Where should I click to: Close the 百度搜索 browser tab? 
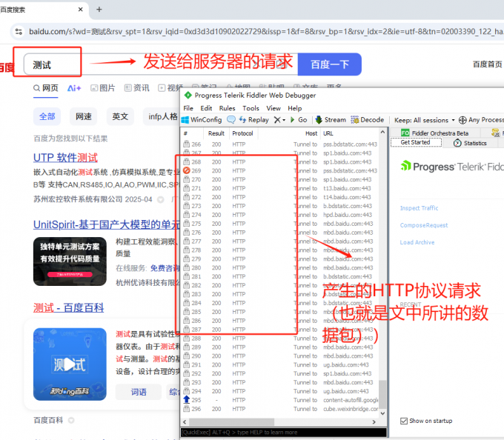pyautogui.click(x=81, y=10)
